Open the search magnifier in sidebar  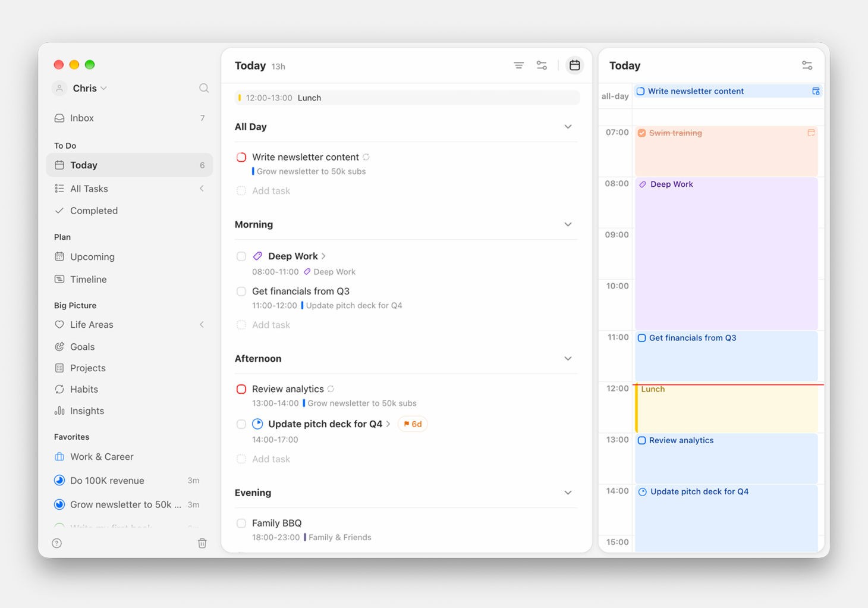[x=204, y=88]
